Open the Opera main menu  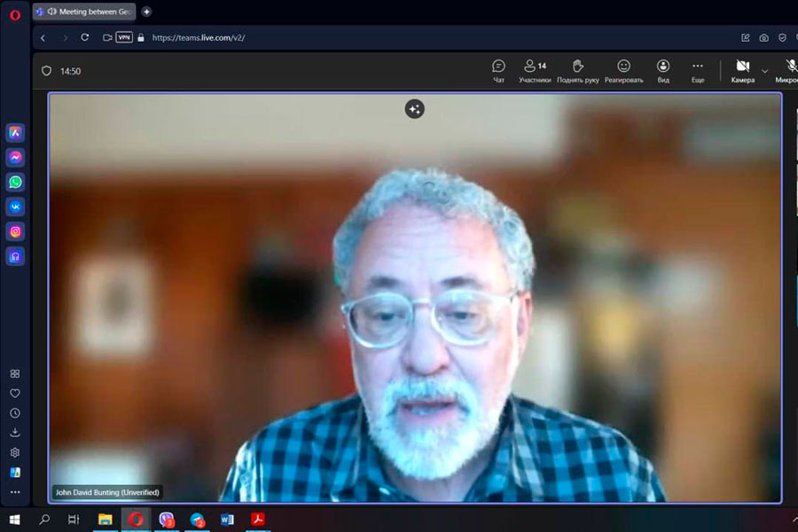pos(14,14)
